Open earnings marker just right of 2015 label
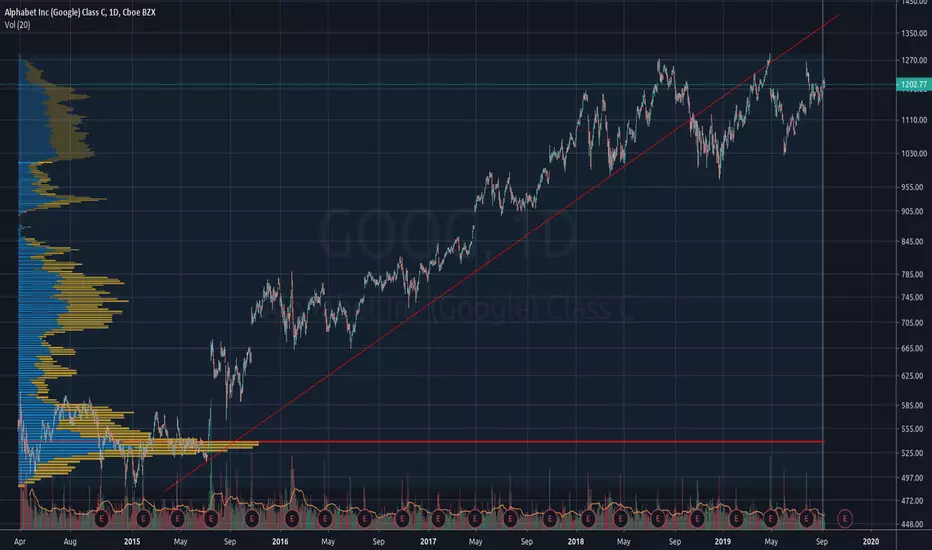The image size is (932, 550). pos(143,518)
